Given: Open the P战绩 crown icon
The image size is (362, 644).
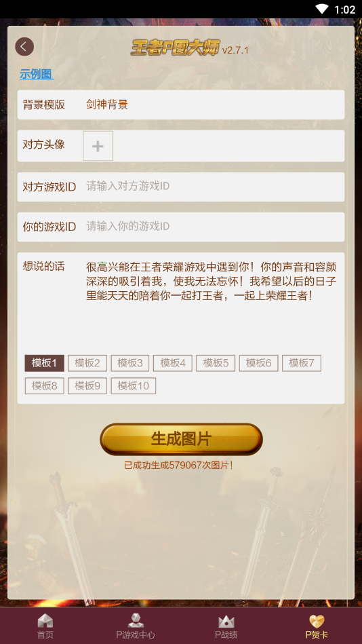Looking at the screenshot, I should tap(226, 621).
